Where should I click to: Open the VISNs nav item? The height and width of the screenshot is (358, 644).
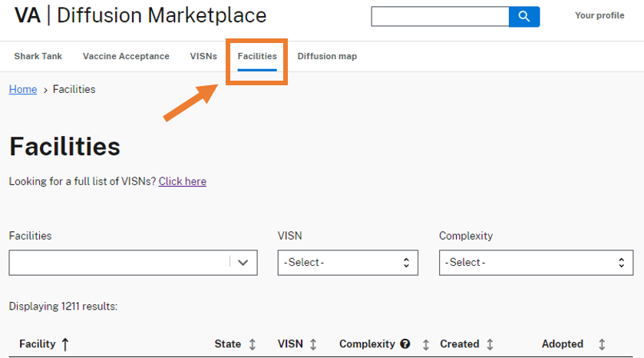(x=203, y=56)
